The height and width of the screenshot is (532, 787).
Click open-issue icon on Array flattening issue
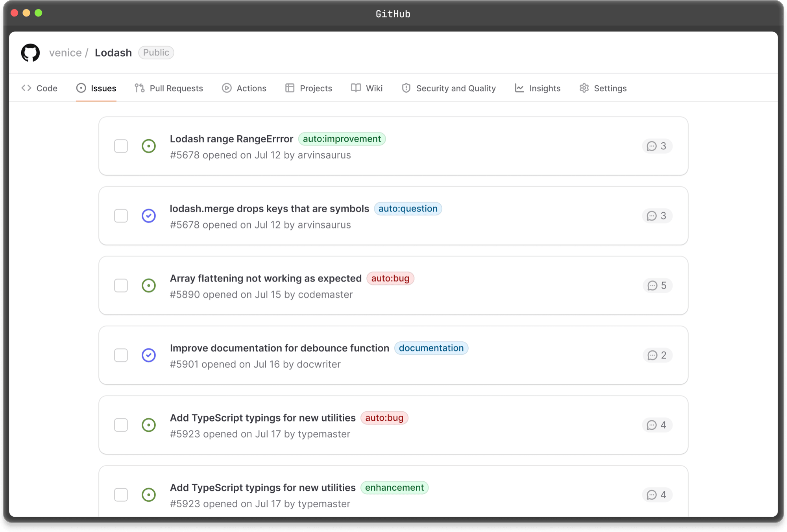pos(149,285)
